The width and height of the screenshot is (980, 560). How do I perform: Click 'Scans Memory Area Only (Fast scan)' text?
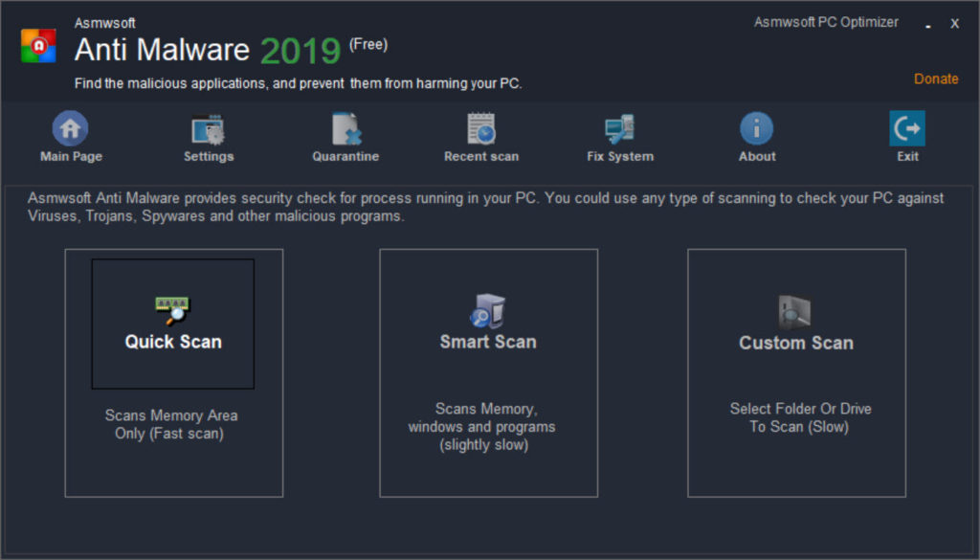[170, 424]
